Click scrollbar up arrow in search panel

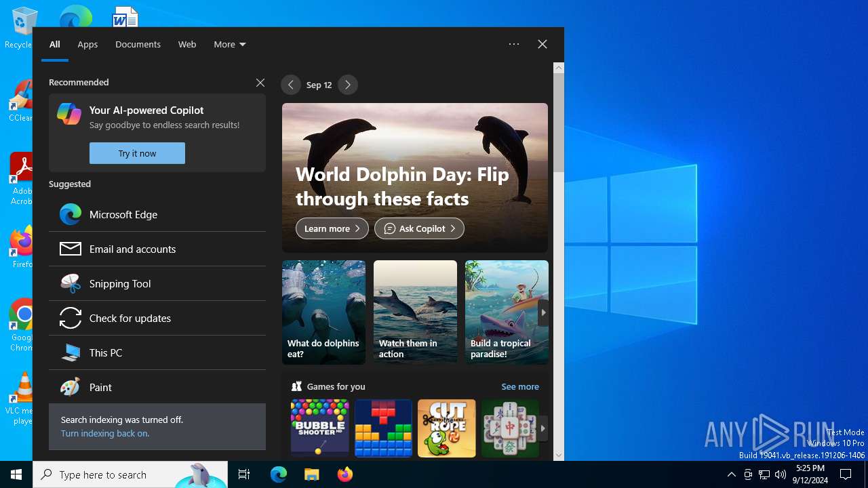pyautogui.click(x=559, y=68)
